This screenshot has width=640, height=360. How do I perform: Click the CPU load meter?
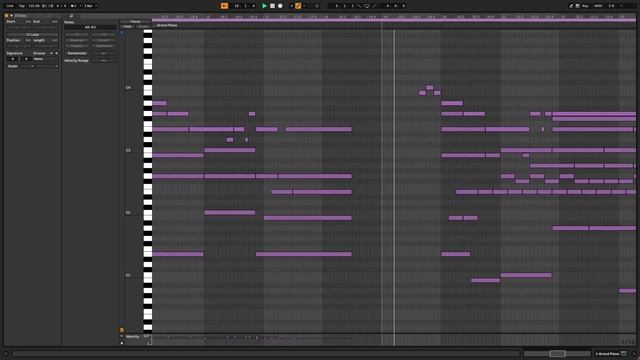pos(611,6)
